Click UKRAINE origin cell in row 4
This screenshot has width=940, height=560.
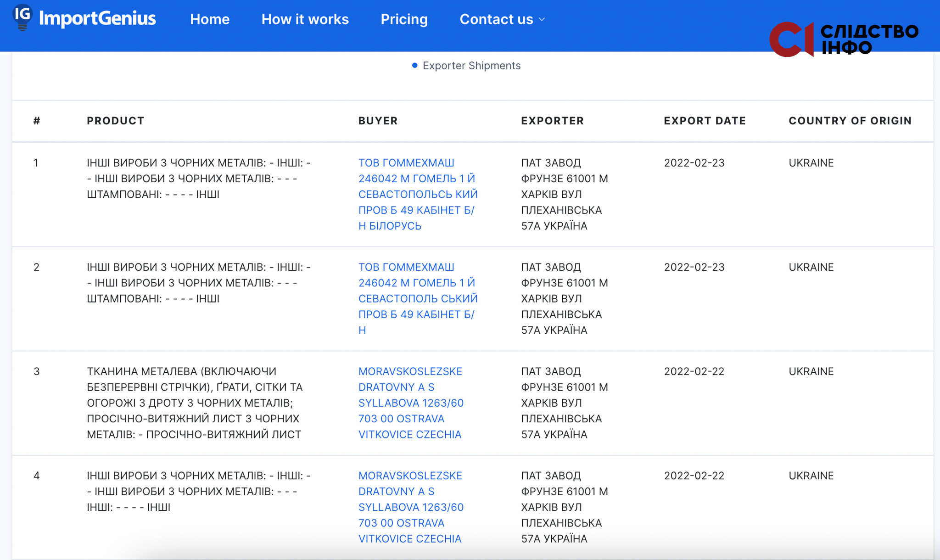811,476
